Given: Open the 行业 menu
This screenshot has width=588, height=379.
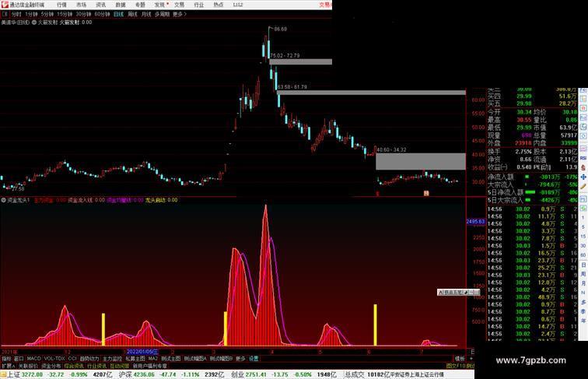Looking at the screenshot, I should point(199,5).
